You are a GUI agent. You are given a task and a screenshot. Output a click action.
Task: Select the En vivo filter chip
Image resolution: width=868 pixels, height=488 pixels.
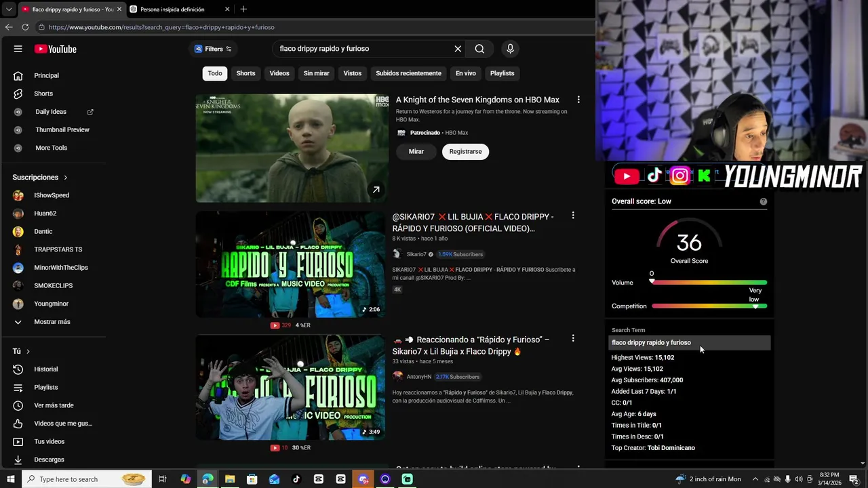tap(466, 73)
